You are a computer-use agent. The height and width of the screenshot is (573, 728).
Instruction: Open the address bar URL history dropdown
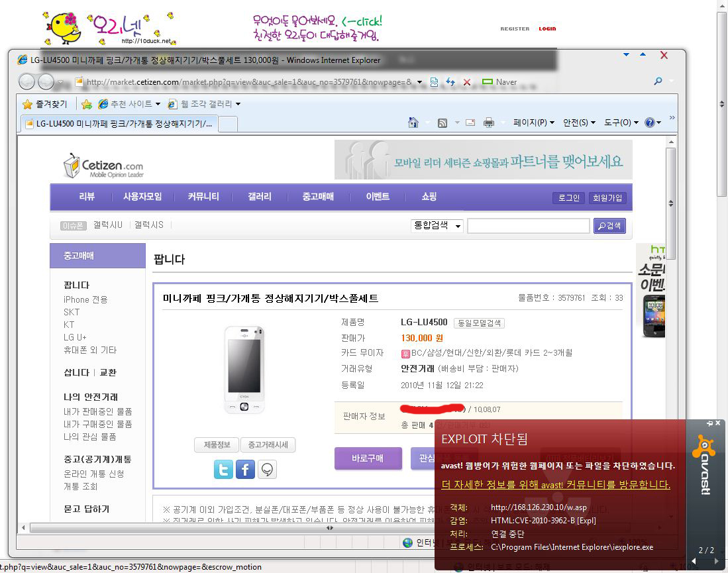(x=420, y=82)
